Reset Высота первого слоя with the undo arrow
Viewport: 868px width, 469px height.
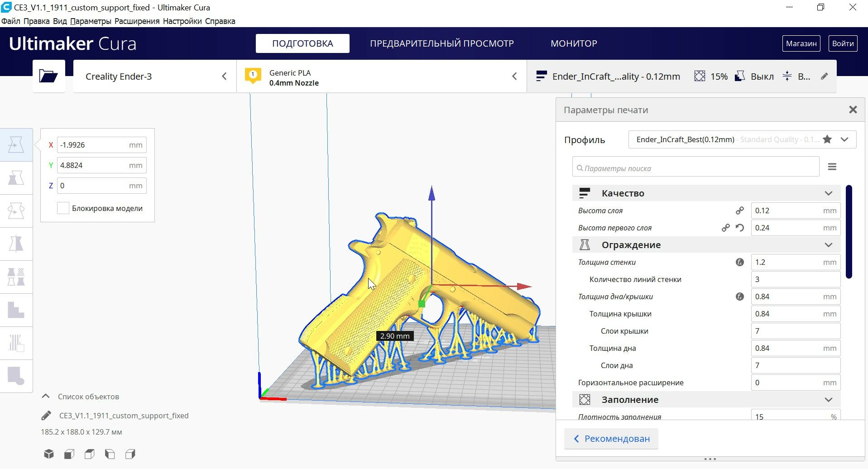click(x=740, y=228)
